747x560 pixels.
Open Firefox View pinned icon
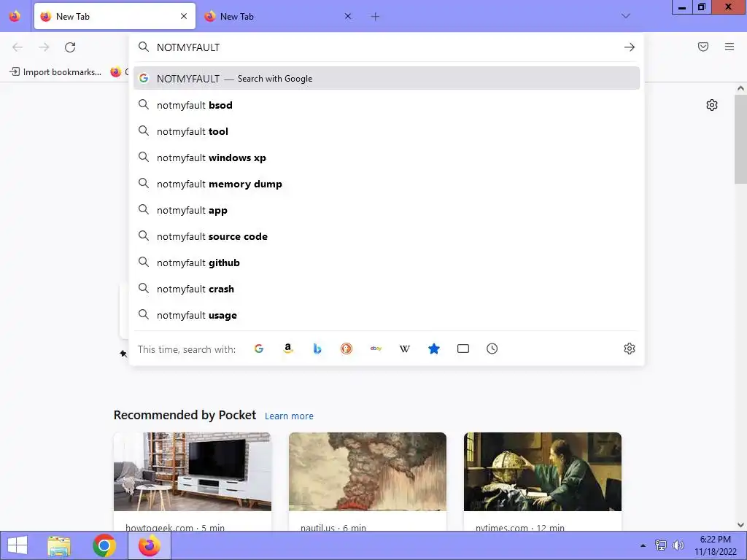[x=15, y=16]
